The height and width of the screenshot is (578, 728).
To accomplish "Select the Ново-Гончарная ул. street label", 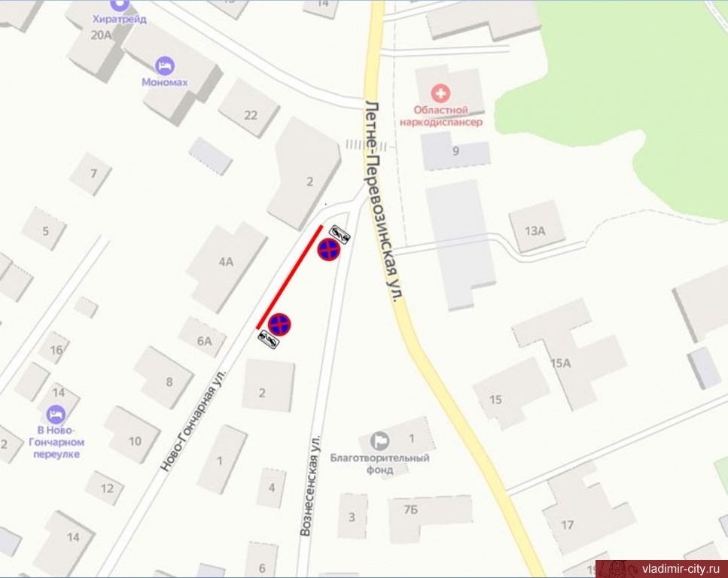I will (x=193, y=420).
